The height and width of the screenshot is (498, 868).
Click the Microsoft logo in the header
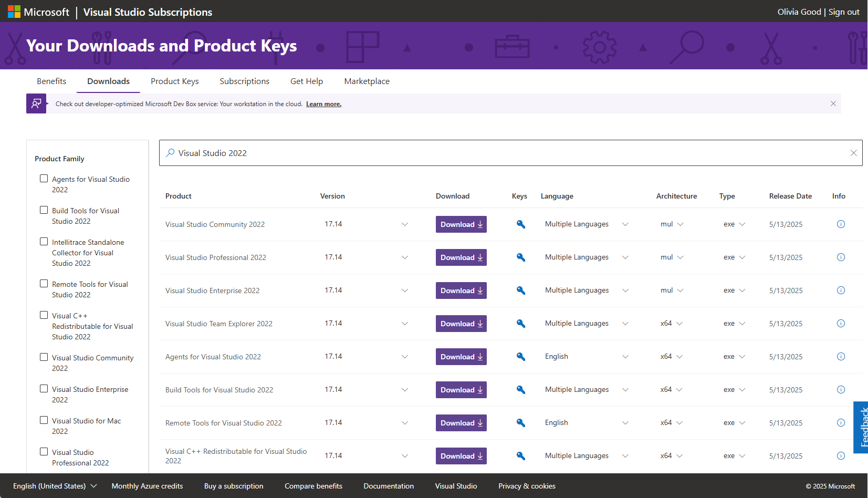[38, 12]
